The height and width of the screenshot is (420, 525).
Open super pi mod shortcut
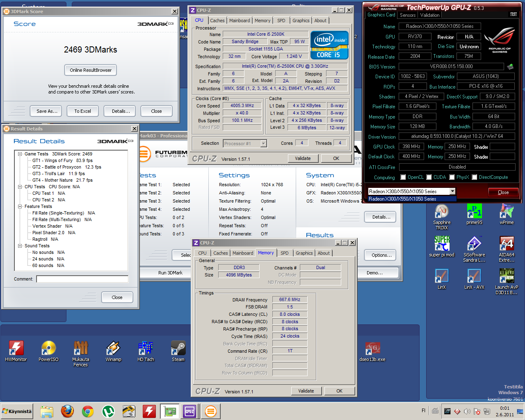coord(442,247)
